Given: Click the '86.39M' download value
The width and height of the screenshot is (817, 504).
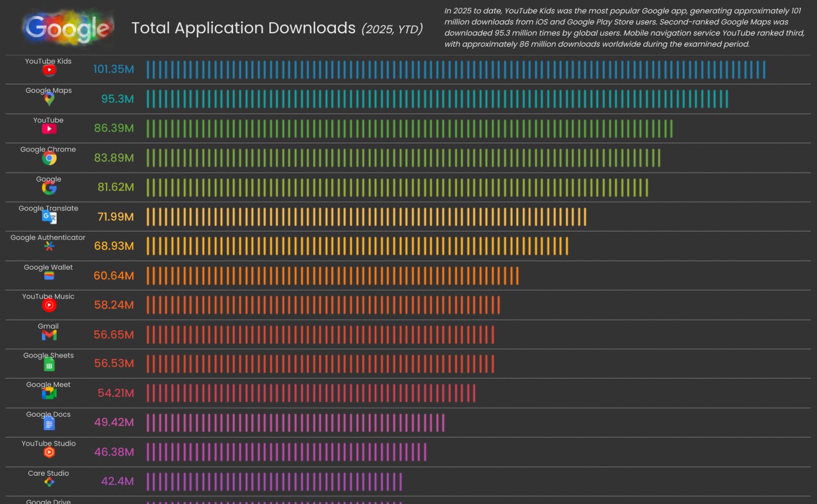Looking at the screenshot, I should point(114,128).
